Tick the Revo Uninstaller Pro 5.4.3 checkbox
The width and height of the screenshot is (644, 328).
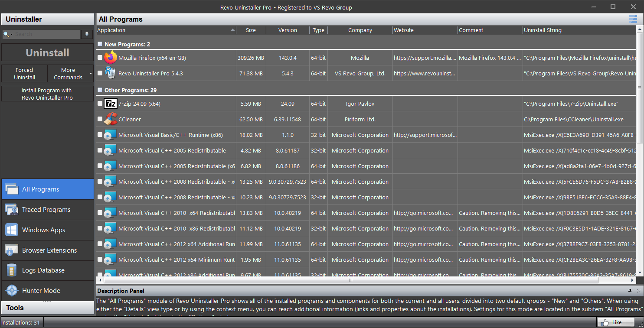tap(100, 73)
